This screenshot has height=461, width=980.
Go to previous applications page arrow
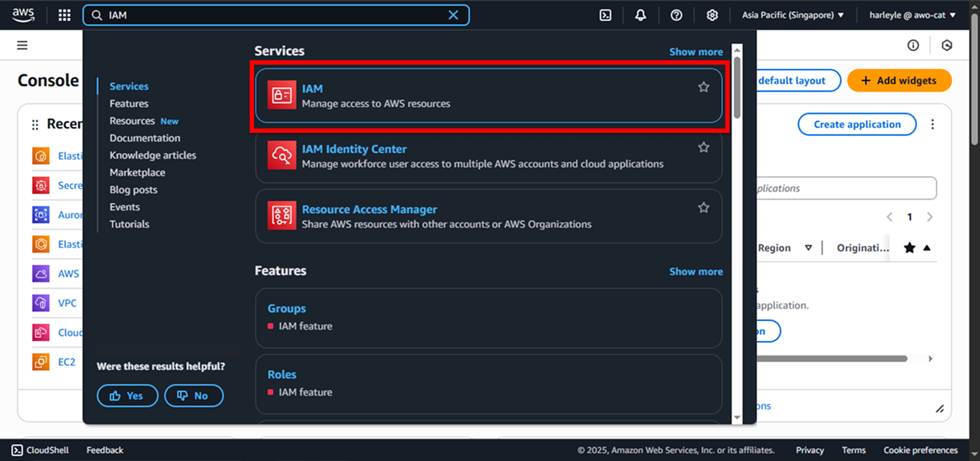[890, 217]
